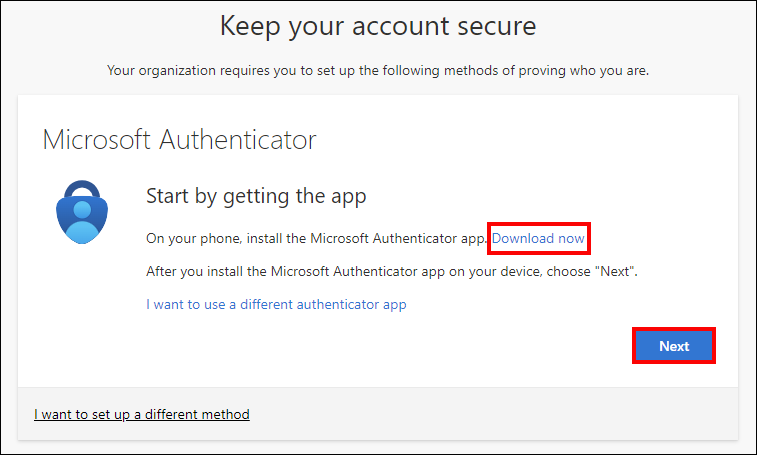Click the After you install instruction sentence
This screenshot has height=455, width=757.
[x=392, y=271]
